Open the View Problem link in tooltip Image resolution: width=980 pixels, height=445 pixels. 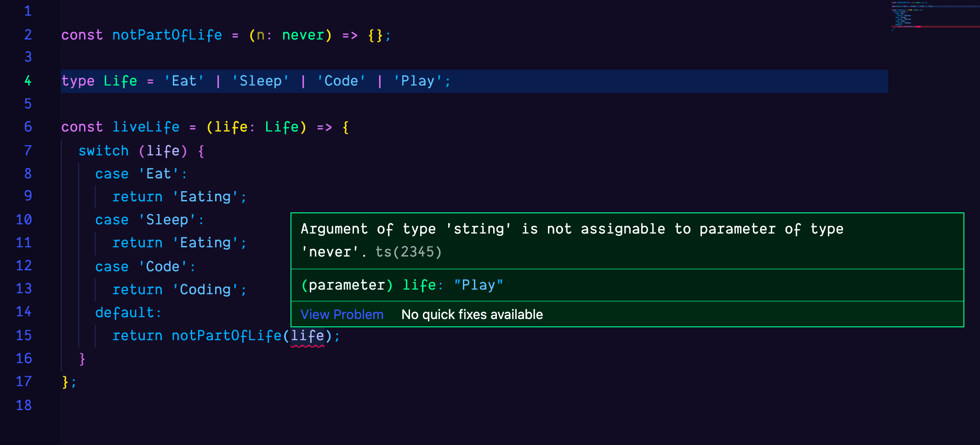342,314
